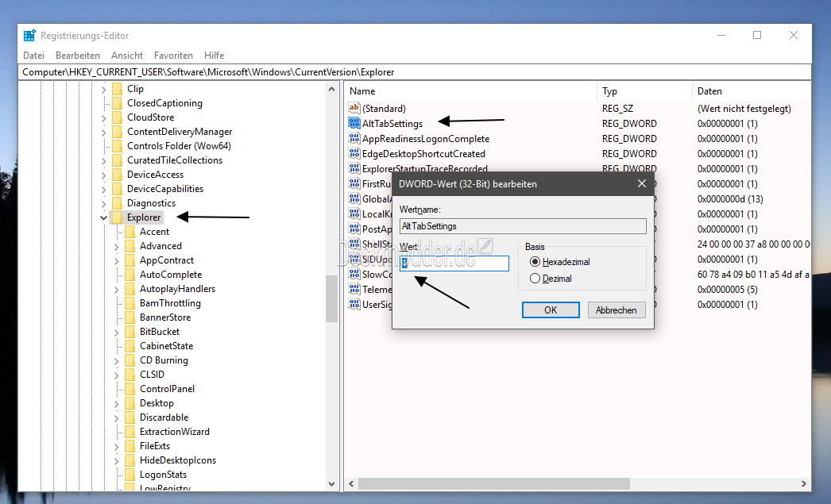Screen dimensions: 831x504
Task: Open the Favoriten menu
Action: 173,55
